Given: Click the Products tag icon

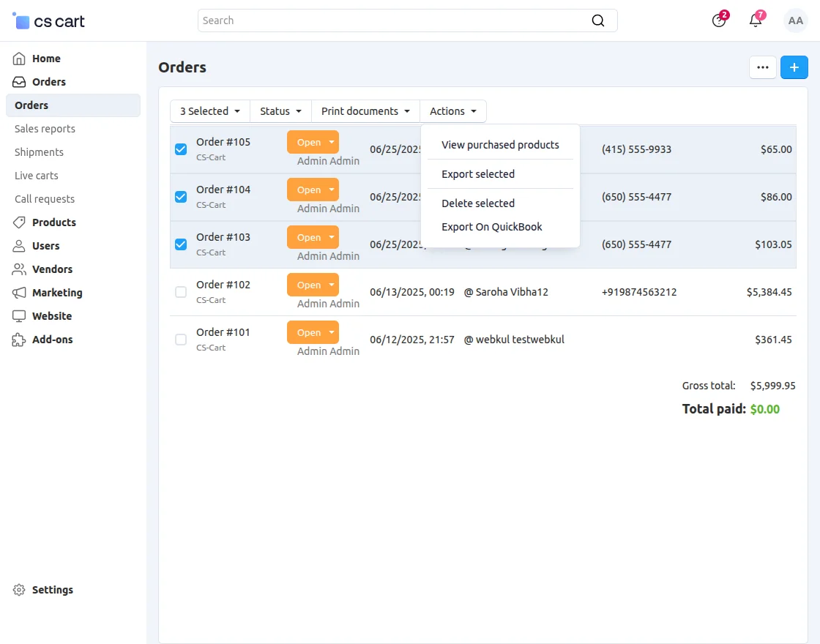Looking at the screenshot, I should click(19, 222).
